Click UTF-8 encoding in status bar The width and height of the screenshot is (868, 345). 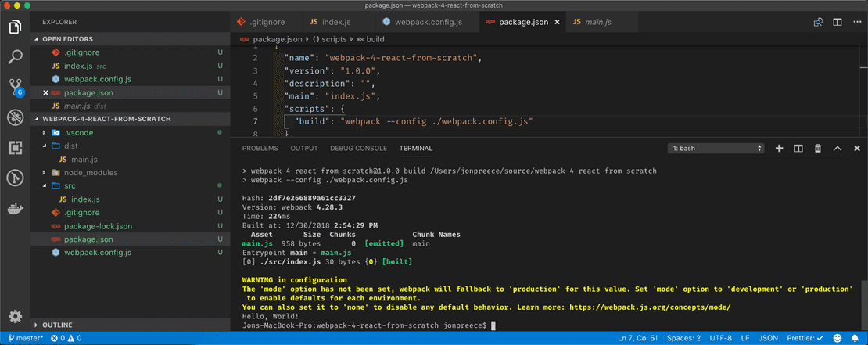click(x=721, y=338)
